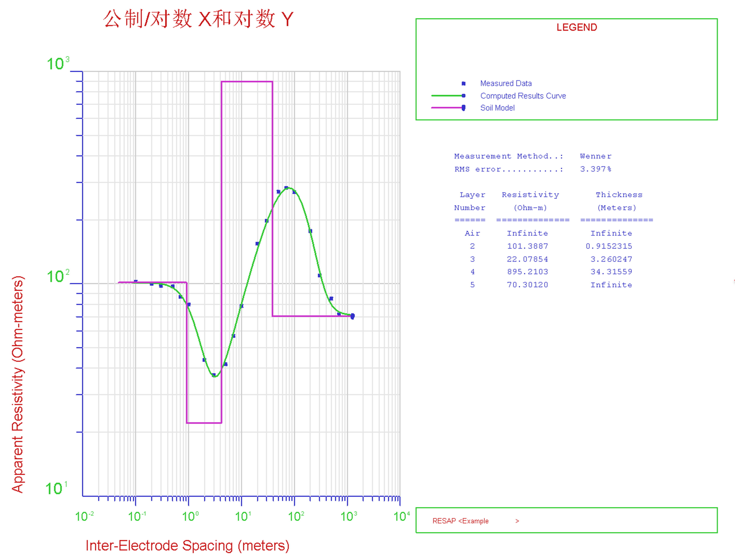Click the Air layer row label
The image size is (735, 560).
pos(472,233)
